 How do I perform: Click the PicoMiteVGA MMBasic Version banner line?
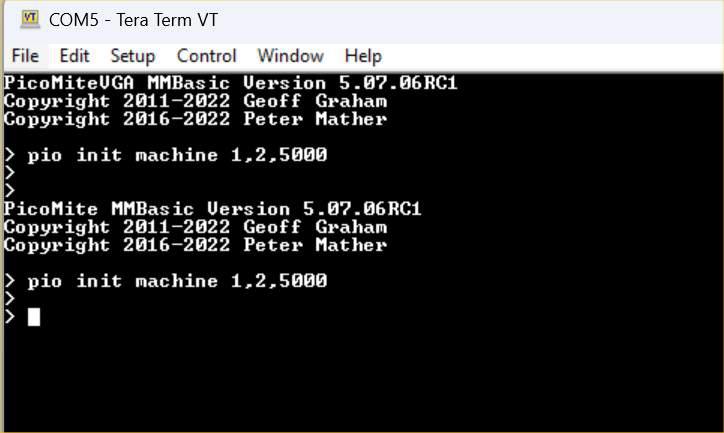(230, 83)
